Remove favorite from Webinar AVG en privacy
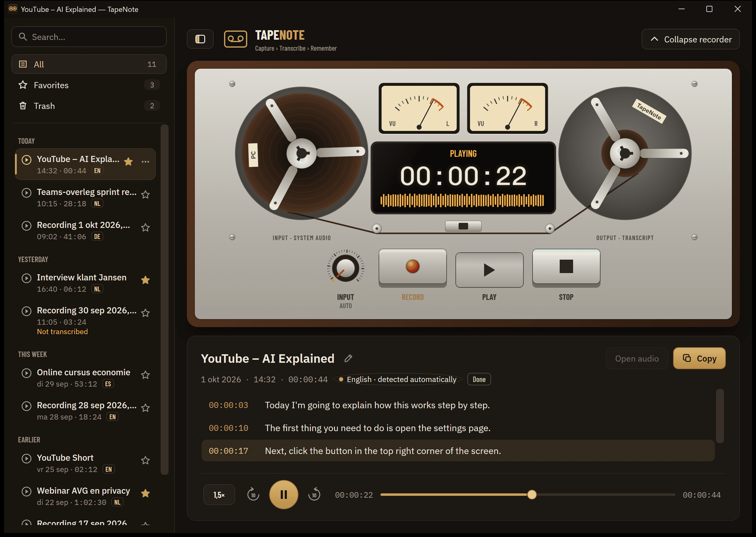 click(145, 493)
